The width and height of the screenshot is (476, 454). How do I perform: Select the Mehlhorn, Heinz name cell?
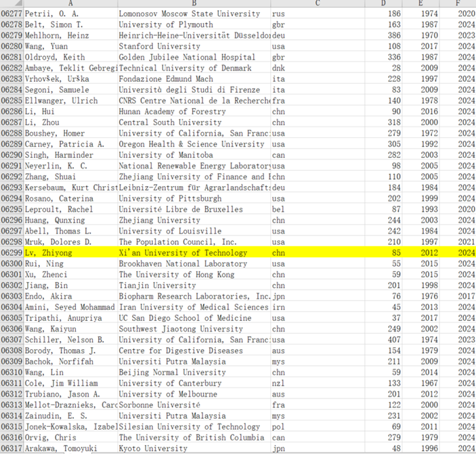(70, 35)
